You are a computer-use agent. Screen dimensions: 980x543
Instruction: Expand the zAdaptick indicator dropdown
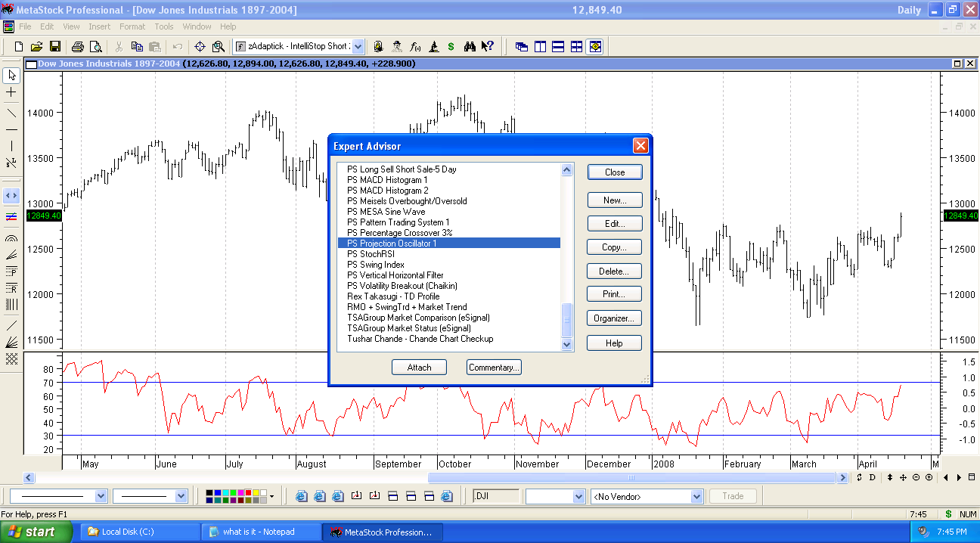point(358,46)
